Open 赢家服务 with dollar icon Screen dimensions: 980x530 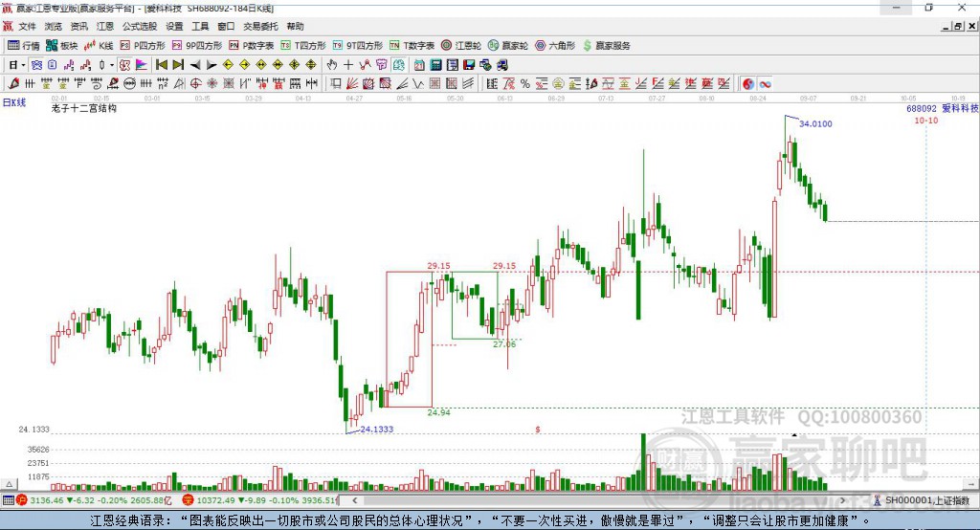coord(606,46)
